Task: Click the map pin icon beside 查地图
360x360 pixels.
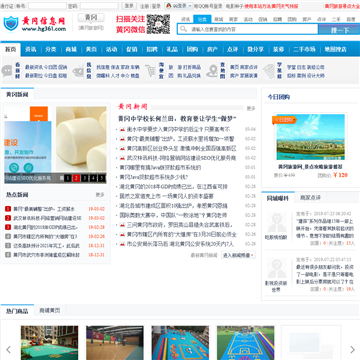Action: [x=212, y=71]
